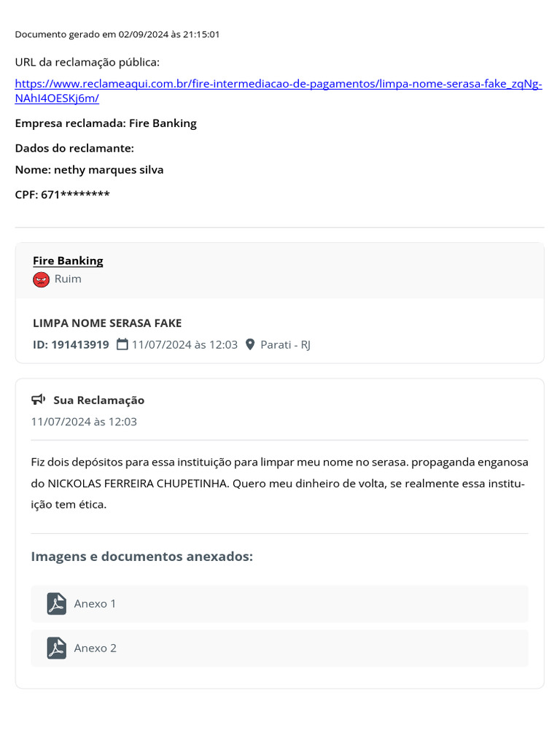Click the document generated timestamp at top

click(x=117, y=34)
